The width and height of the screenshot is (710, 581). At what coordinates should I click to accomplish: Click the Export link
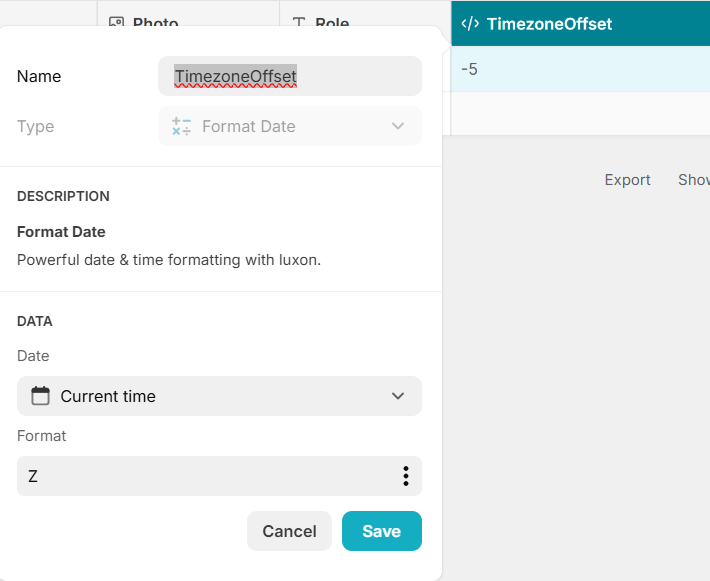tap(627, 180)
